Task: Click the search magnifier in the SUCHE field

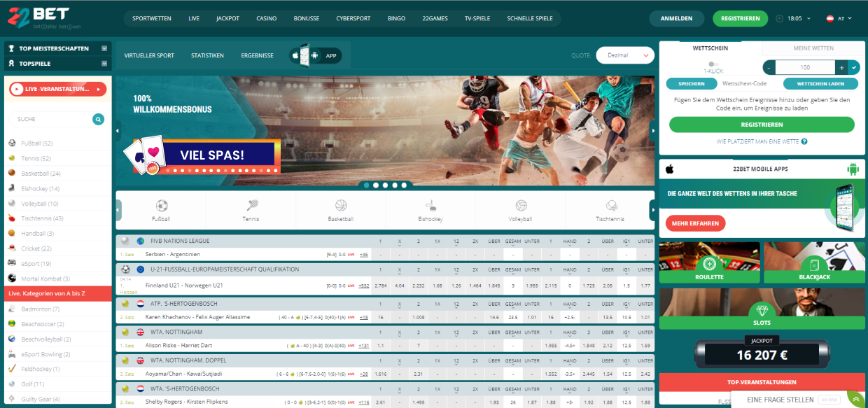Action: (98, 119)
